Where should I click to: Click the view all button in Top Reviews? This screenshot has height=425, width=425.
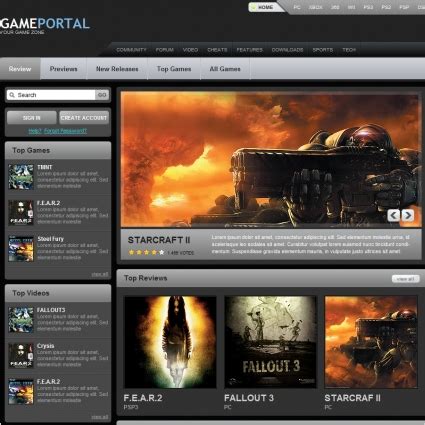coord(405,279)
